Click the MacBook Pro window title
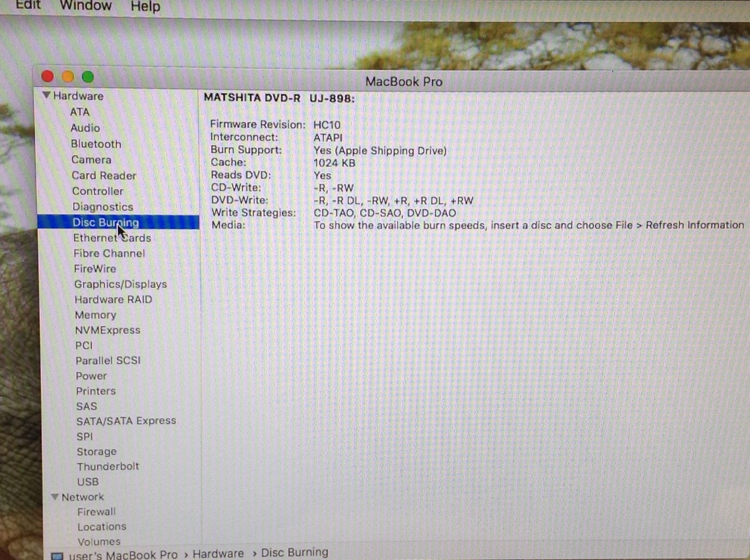 click(404, 82)
